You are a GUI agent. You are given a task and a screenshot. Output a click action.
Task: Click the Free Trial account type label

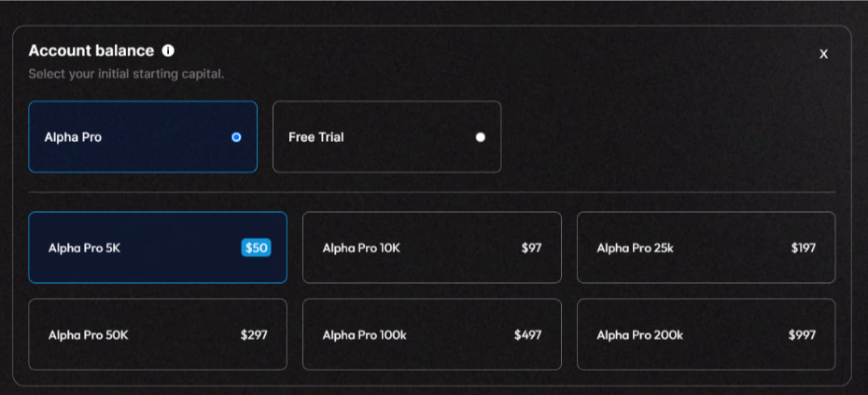[x=316, y=137]
